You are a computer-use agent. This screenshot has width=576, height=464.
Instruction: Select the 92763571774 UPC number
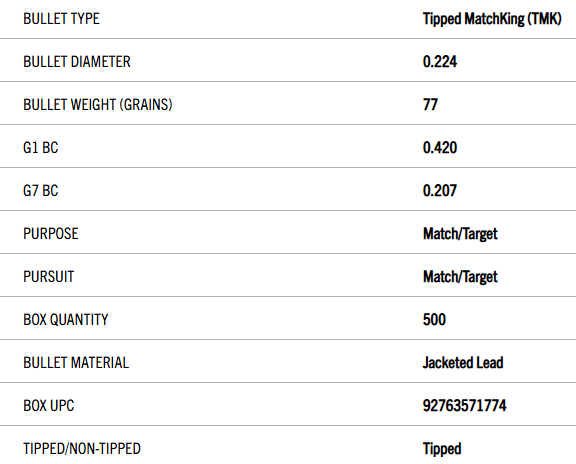click(x=464, y=406)
